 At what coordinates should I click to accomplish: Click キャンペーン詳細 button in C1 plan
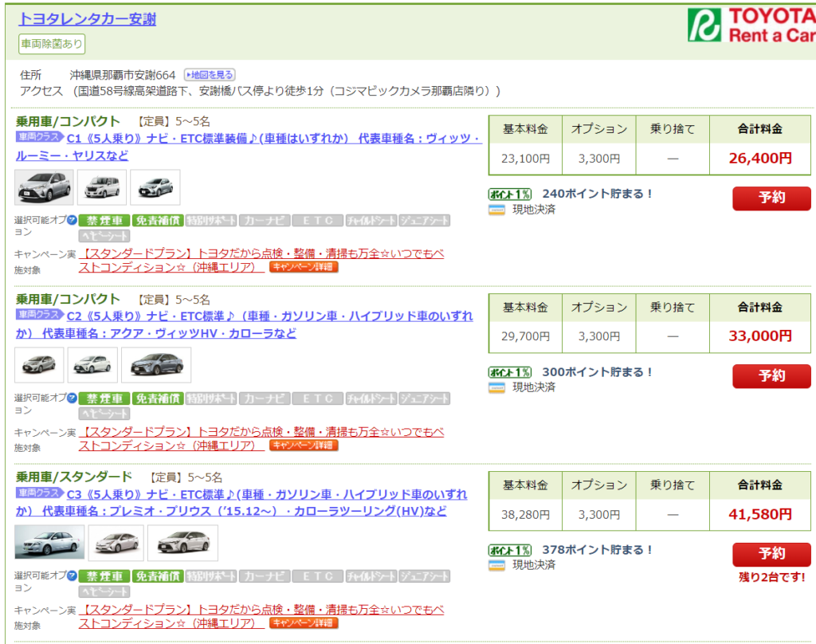(304, 267)
